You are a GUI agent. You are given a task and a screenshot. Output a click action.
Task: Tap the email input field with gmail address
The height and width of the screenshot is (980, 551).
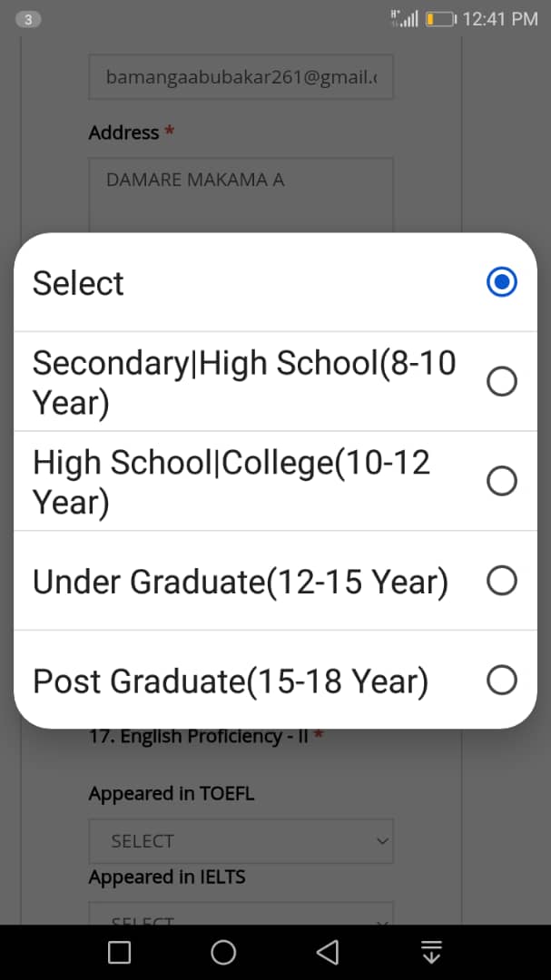pyautogui.click(x=241, y=78)
